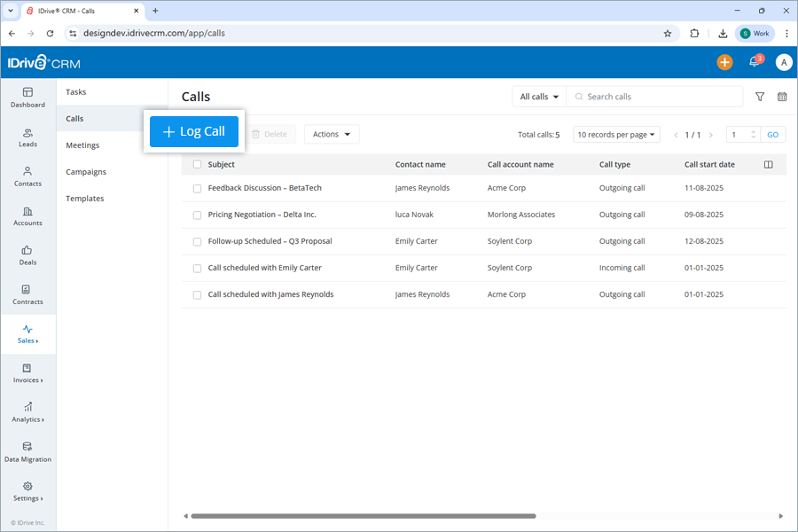Open the Templates menu item
The height and width of the screenshot is (532, 798).
84,198
